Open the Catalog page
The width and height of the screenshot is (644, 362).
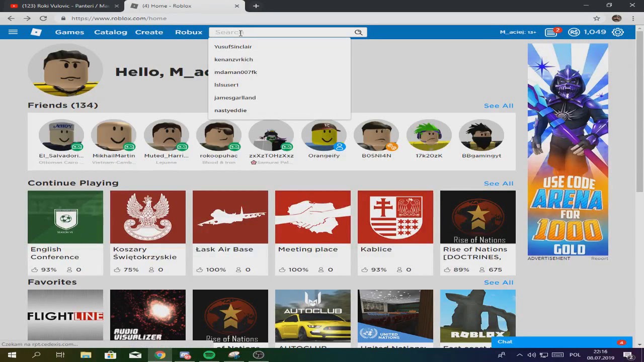[111, 32]
